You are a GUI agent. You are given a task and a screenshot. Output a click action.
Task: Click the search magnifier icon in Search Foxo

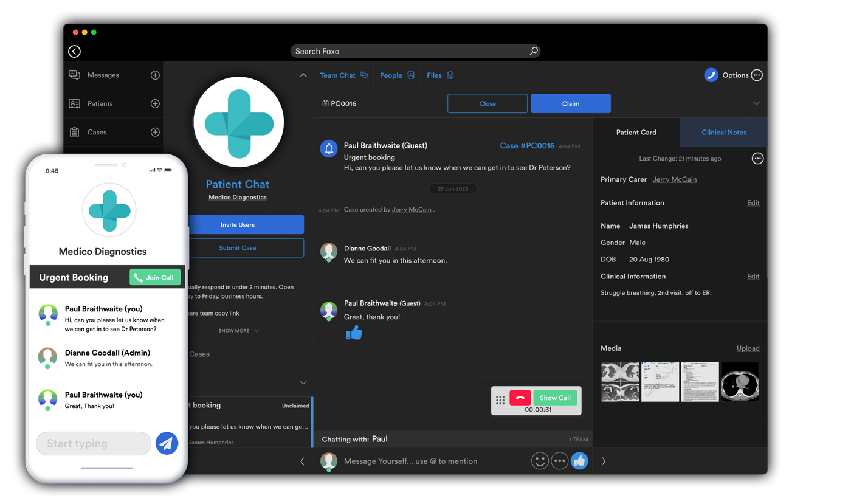pyautogui.click(x=534, y=51)
